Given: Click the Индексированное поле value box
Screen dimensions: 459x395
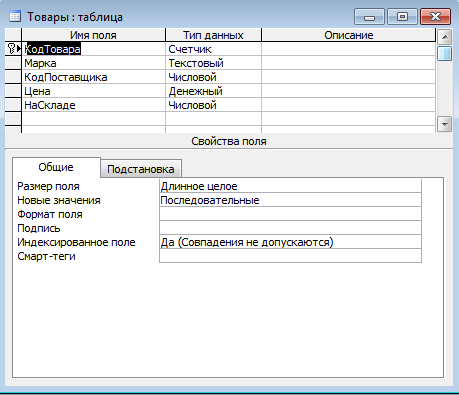Looking at the screenshot, I should coord(290,242).
